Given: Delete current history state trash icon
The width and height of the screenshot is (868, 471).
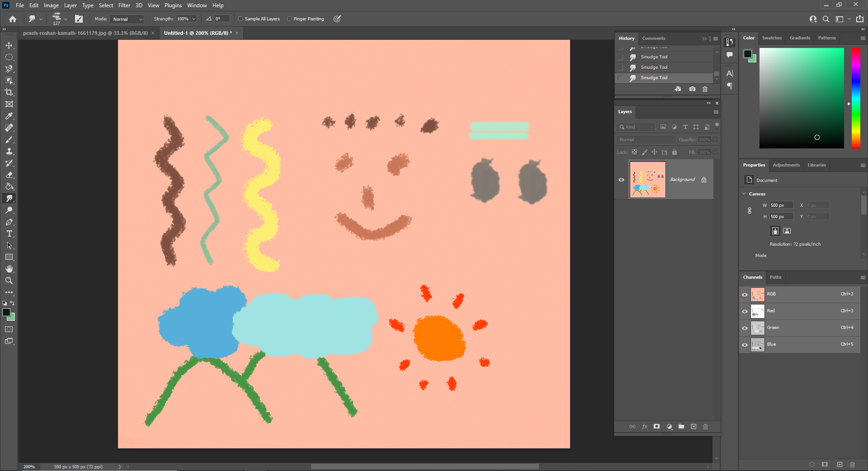Looking at the screenshot, I should click(705, 89).
